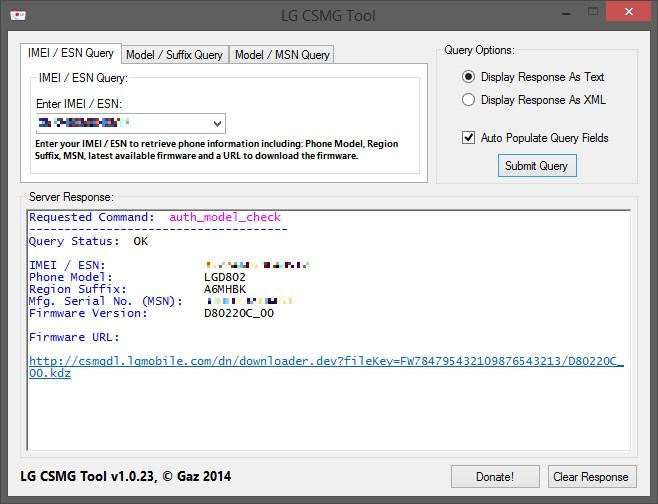Click the Firmware Version: label
658x504 pixels.
pos(88,313)
